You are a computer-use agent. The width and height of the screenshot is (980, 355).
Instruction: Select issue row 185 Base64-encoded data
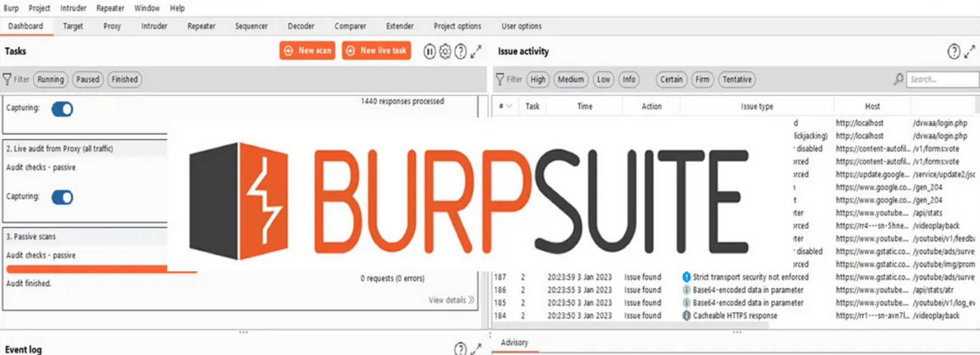pyautogui.click(x=735, y=302)
